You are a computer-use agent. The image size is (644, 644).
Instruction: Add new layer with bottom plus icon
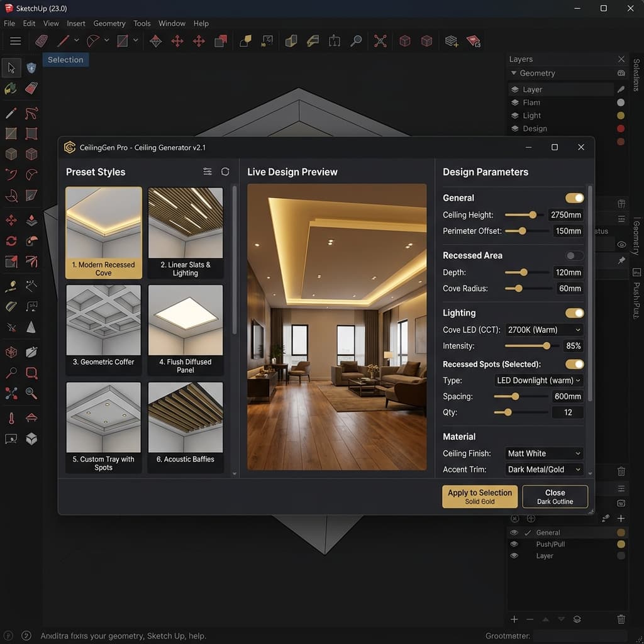[x=514, y=619]
